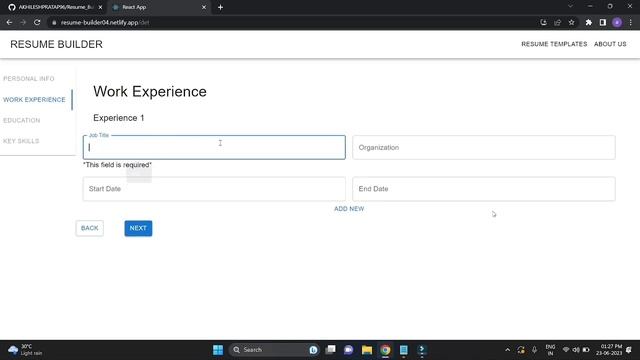This screenshot has height=360, width=640.
Task: Click the "This field is required" message
Action: pos(117,165)
